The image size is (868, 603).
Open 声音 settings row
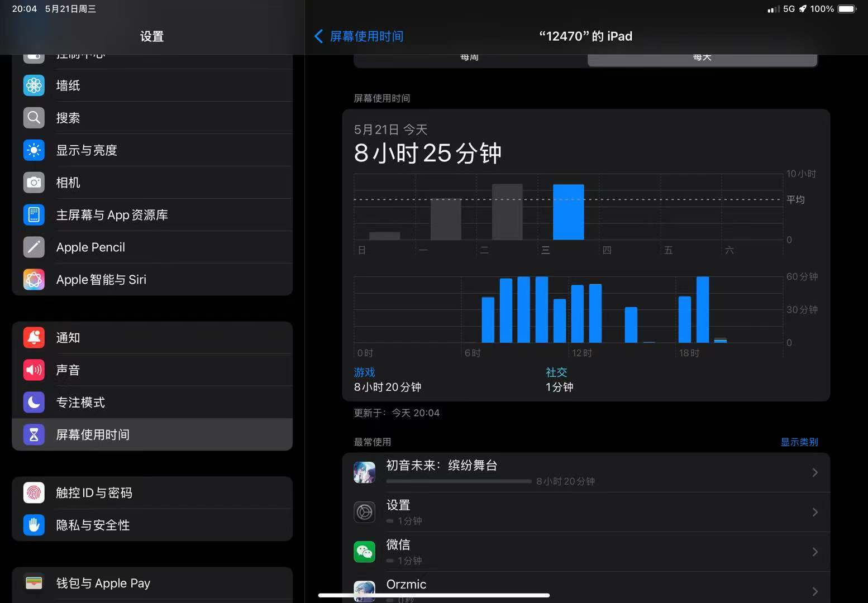click(152, 370)
